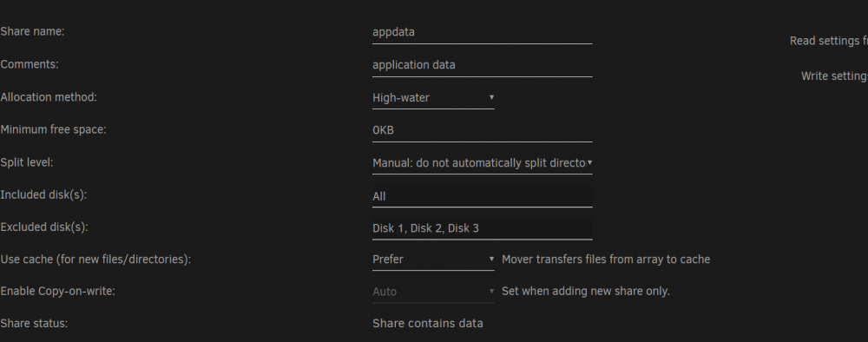Click the Comments text field
Viewport: 868px width, 342px height.
tap(482, 65)
